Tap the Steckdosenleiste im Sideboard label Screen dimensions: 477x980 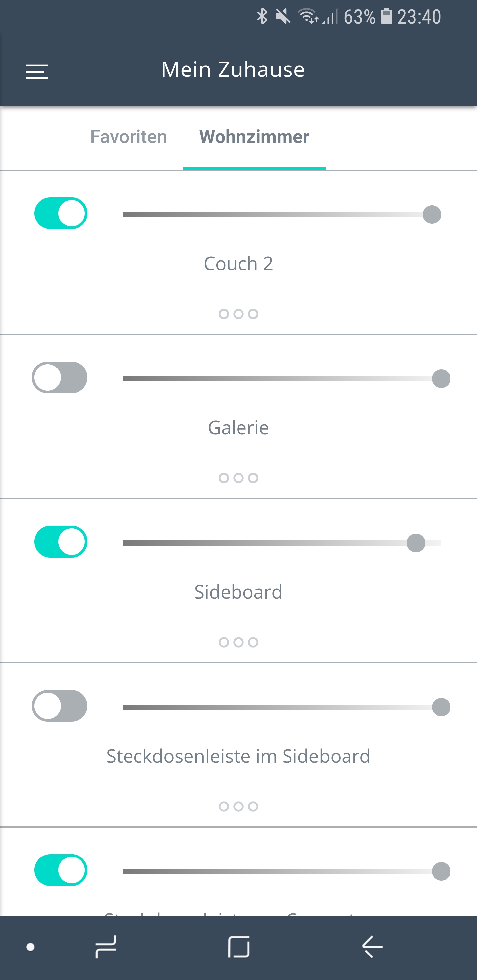point(238,756)
